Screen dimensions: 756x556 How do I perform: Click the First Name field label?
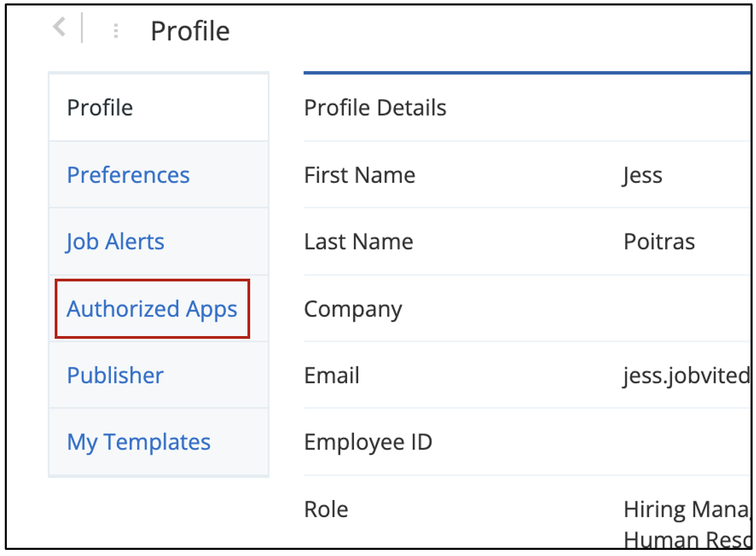360,176
